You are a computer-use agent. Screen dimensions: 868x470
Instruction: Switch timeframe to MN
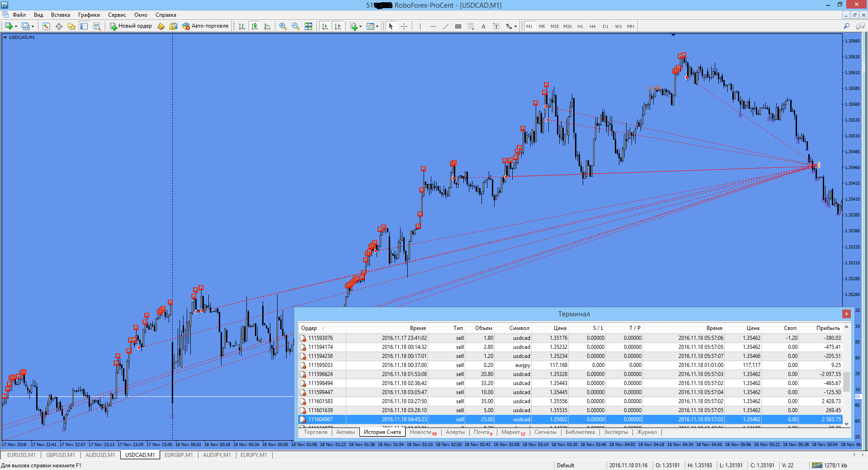(630, 26)
